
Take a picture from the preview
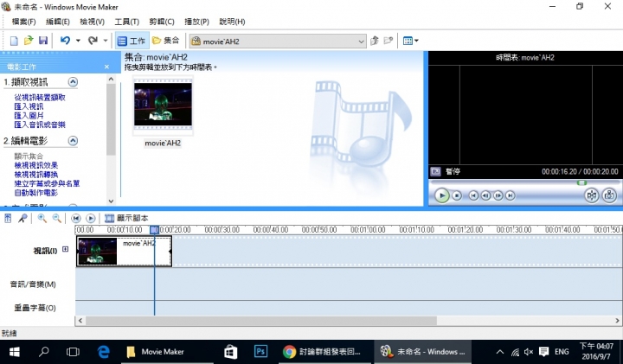tap(609, 195)
